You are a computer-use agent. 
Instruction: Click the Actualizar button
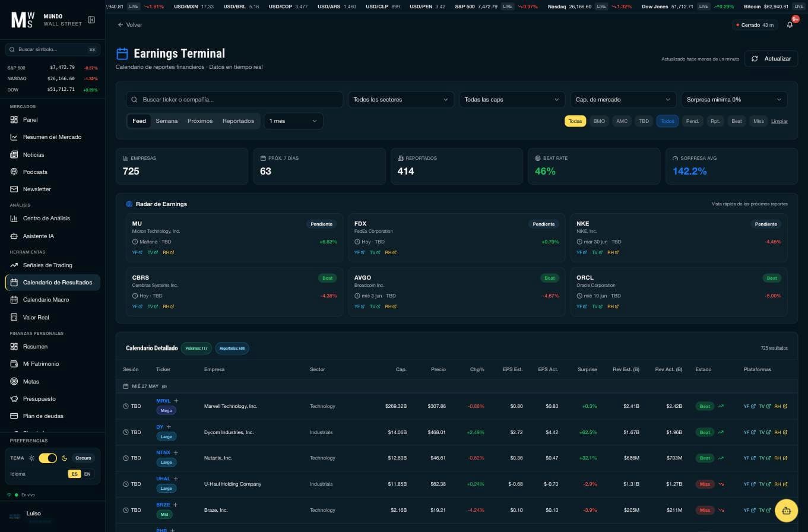771,59
